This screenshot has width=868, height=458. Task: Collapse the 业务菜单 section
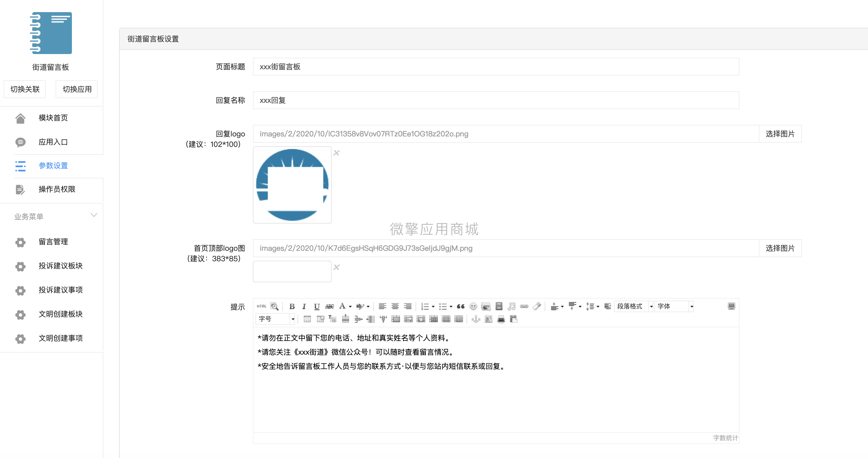pos(94,216)
